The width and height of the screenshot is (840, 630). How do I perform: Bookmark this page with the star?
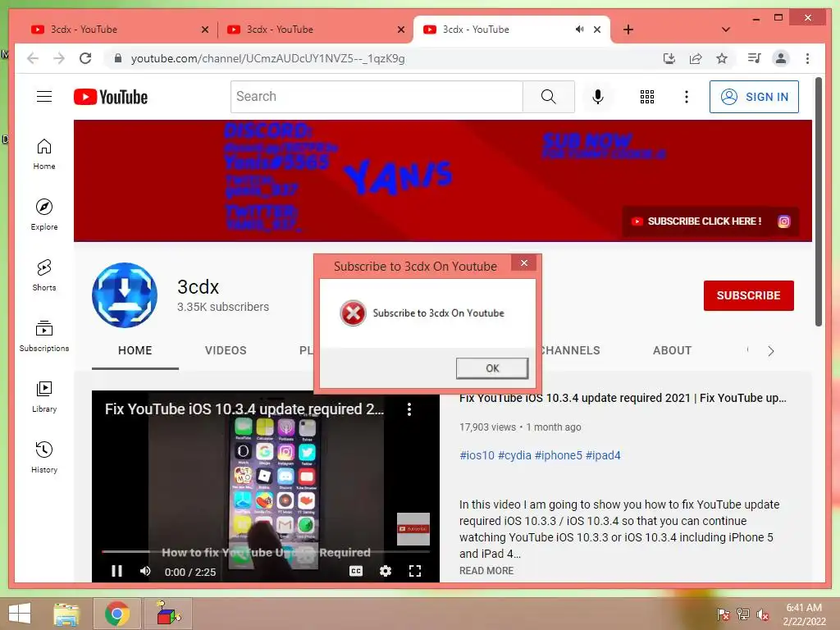(x=722, y=58)
